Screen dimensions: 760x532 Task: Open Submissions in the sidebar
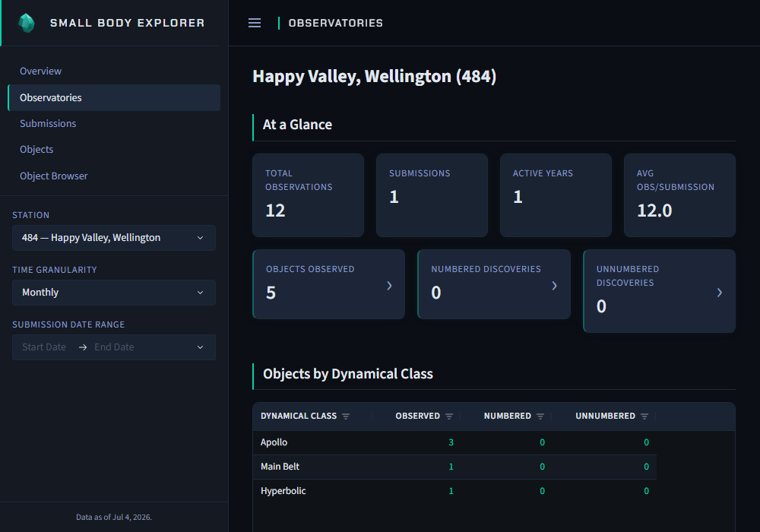point(48,124)
